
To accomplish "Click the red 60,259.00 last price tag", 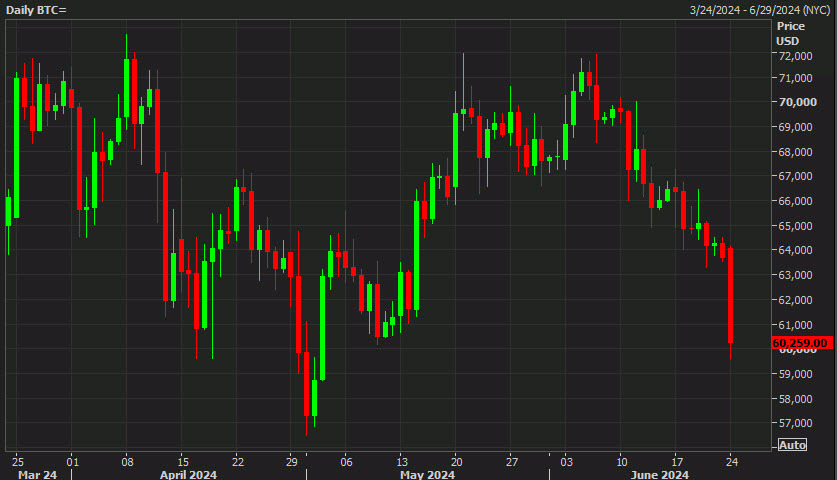I will point(802,343).
